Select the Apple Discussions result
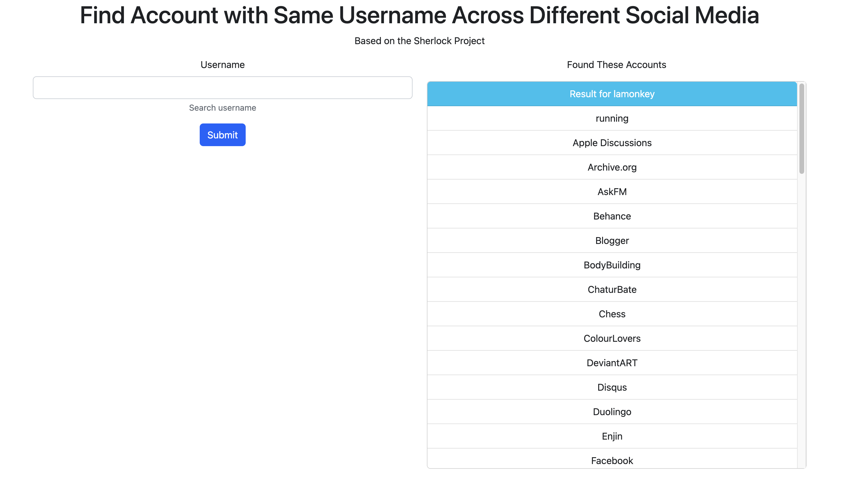Image resolution: width=843 pixels, height=504 pixels. point(612,143)
